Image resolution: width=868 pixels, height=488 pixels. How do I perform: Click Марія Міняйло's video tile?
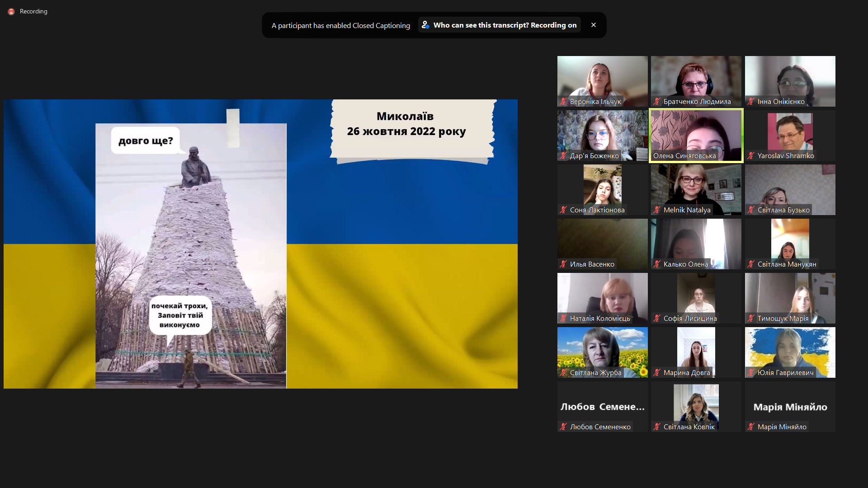pyautogui.click(x=790, y=406)
